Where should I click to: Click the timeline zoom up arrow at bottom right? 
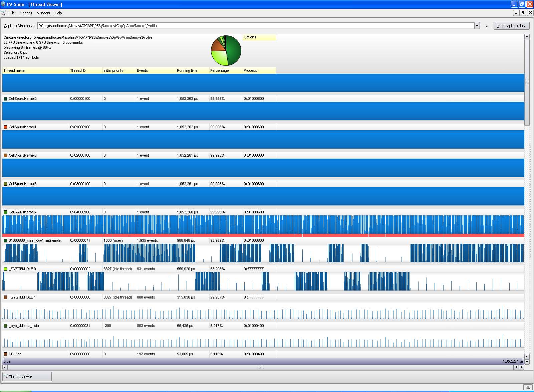coord(527,357)
